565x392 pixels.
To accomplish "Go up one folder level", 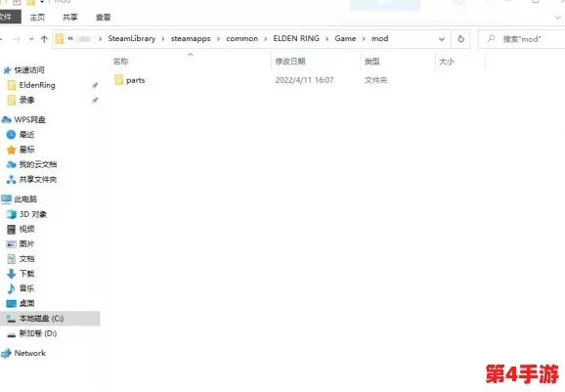I will (44, 39).
